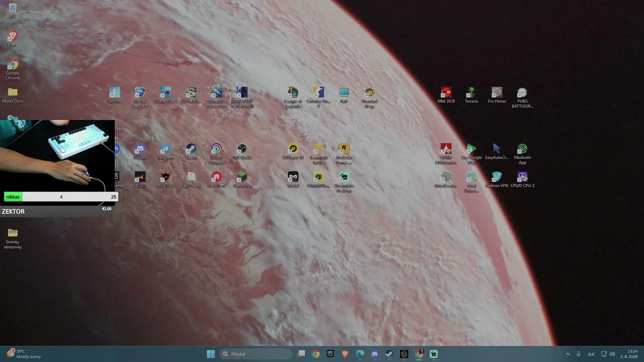This screenshot has width=644, height=362.
Task: Select the Telegram desktop shortcut
Action: pos(166,151)
